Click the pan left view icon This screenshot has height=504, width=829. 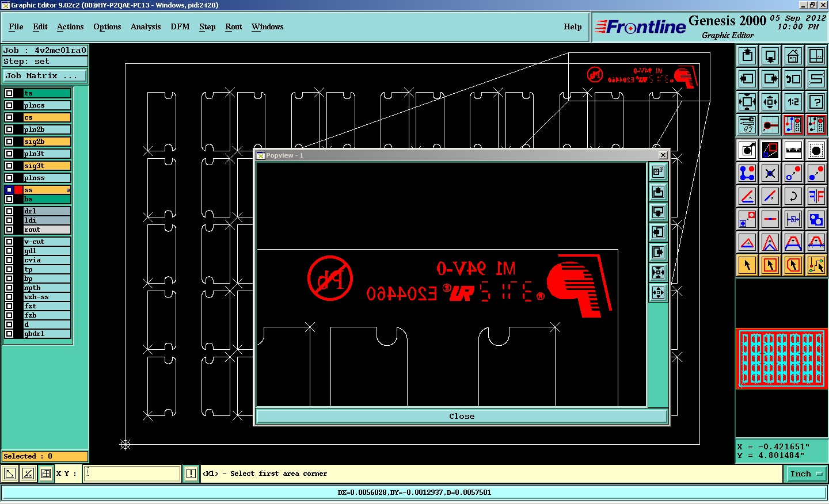(x=747, y=79)
